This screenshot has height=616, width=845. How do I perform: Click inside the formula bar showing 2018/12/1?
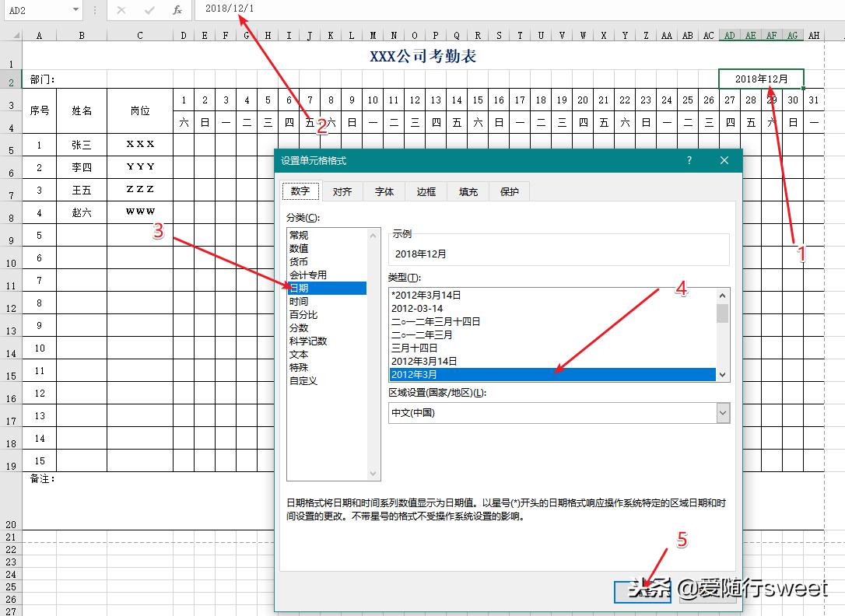coord(257,10)
